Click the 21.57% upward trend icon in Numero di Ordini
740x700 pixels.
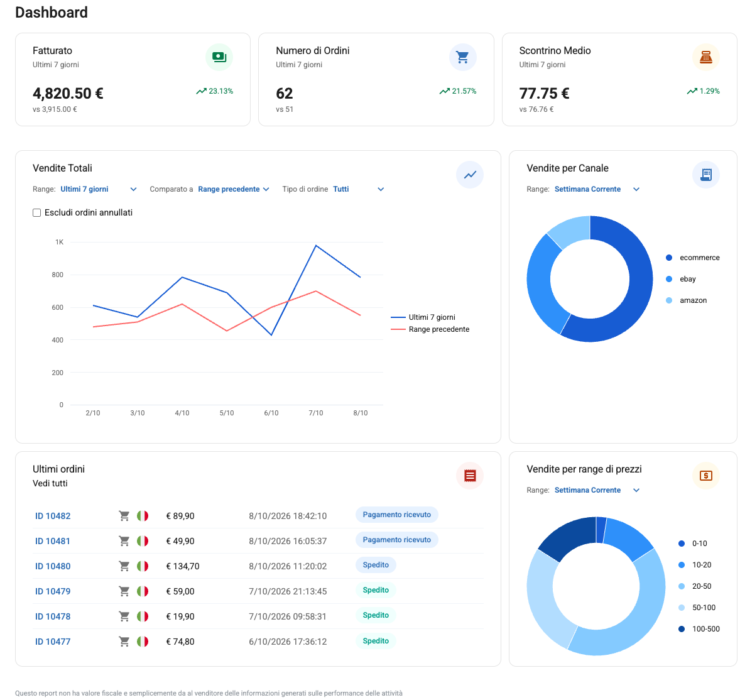click(445, 91)
